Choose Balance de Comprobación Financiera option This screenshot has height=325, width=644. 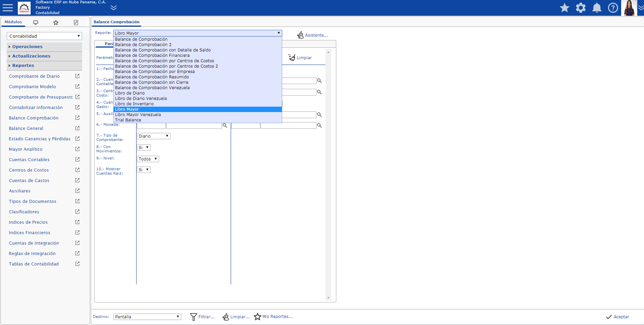pos(197,56)
